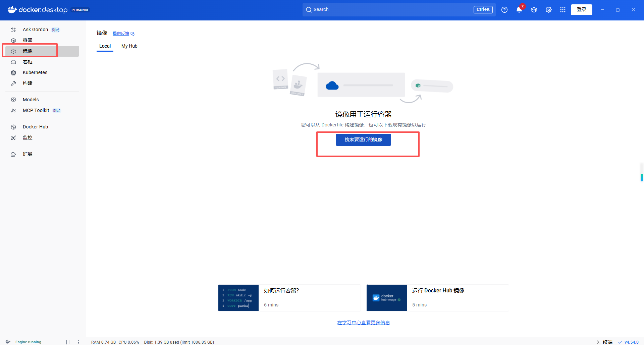Click the v4.54.0 version indicator
This screenshot has height=345, width=644.
point(629,342)
